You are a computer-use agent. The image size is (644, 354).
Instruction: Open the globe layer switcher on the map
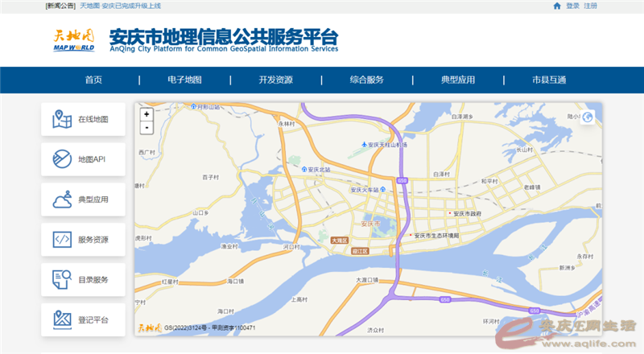tap(588, 117)
